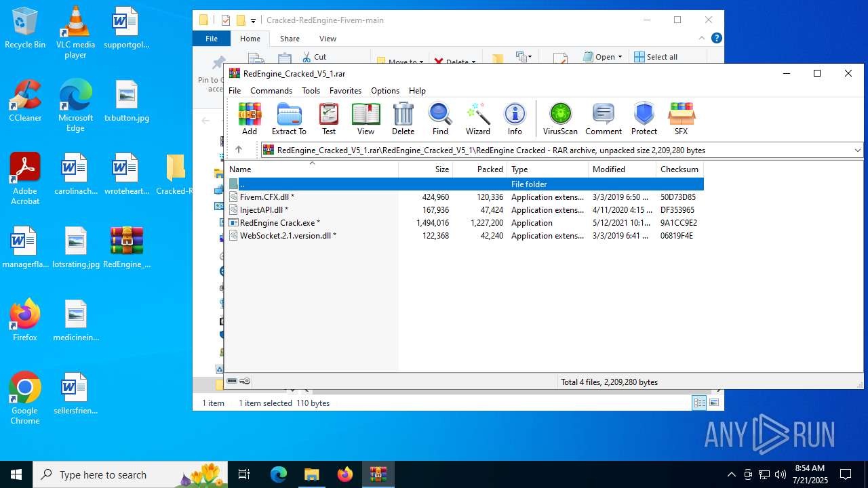Sort by the Size column header
This screenshot has height=488, width=868.
click(x=426, y=169)
